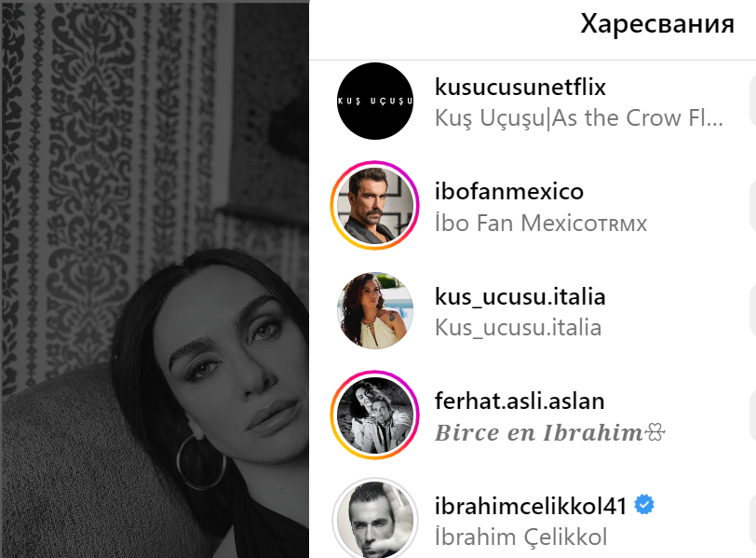Open kus_ucusu.italia profile avatar
This screenshot has width=756, height=558.
click(375, 310)
